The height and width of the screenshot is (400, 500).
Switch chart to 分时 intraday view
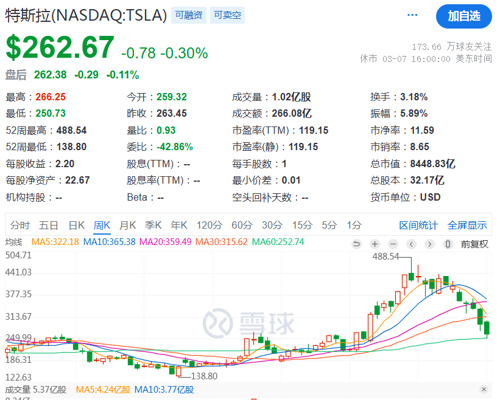tap(20, 225)
